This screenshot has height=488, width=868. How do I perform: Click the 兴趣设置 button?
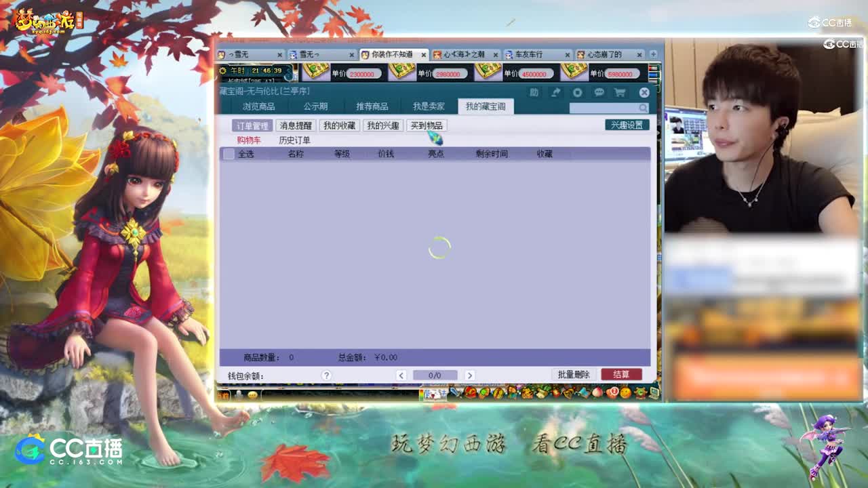coord(627,125)
